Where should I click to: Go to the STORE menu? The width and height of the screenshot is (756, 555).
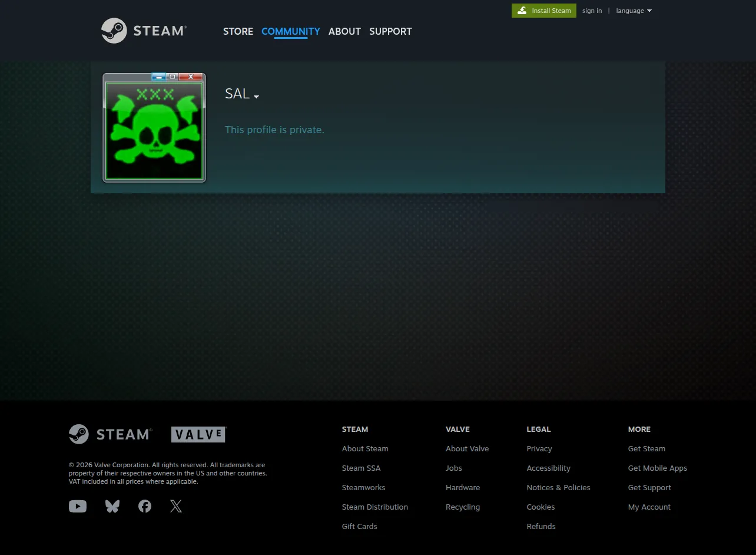238,31
